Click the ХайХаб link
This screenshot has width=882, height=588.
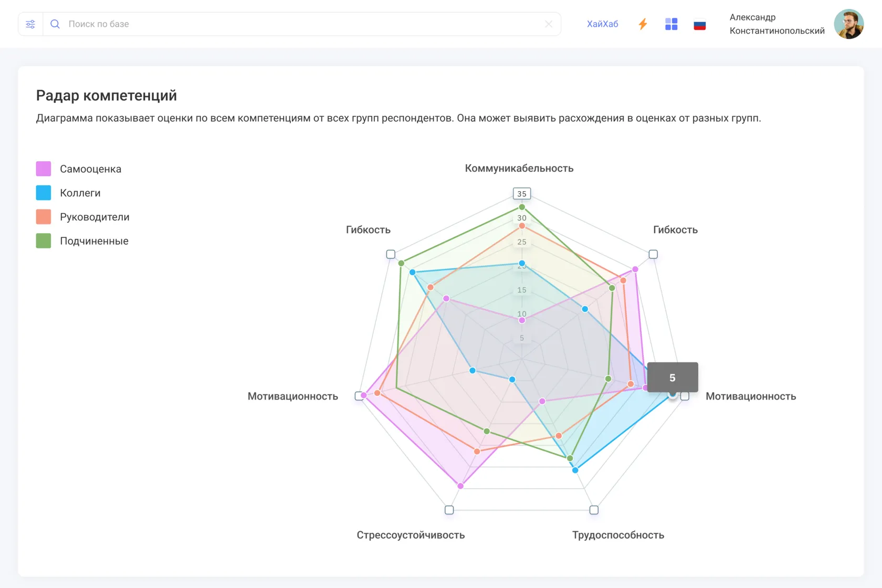[x=602, y=24]
